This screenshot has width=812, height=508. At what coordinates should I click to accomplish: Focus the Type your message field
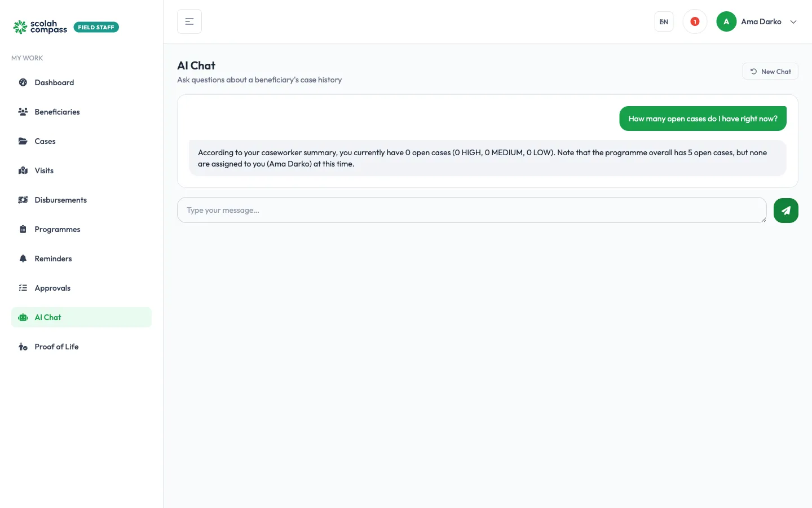pyautogui.click(x=472, y=210)
